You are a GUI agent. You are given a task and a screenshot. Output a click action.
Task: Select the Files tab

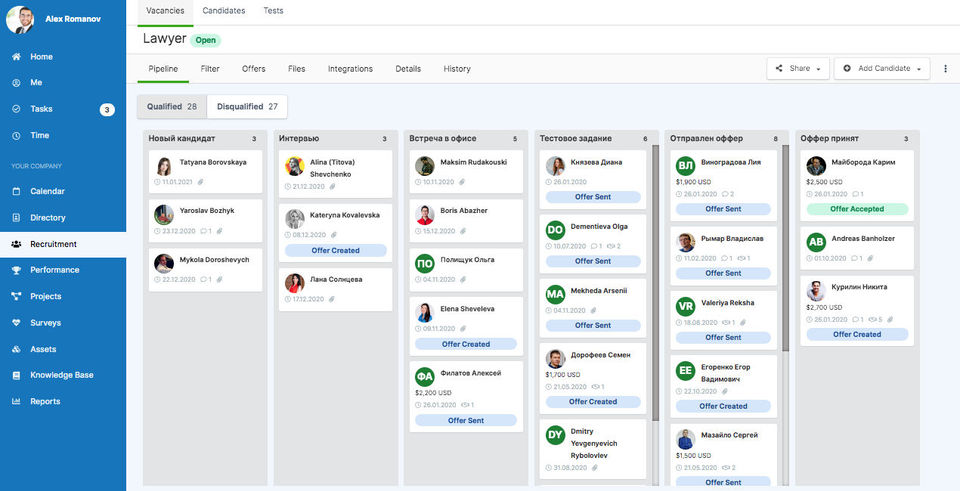click(x=296, y=69)
